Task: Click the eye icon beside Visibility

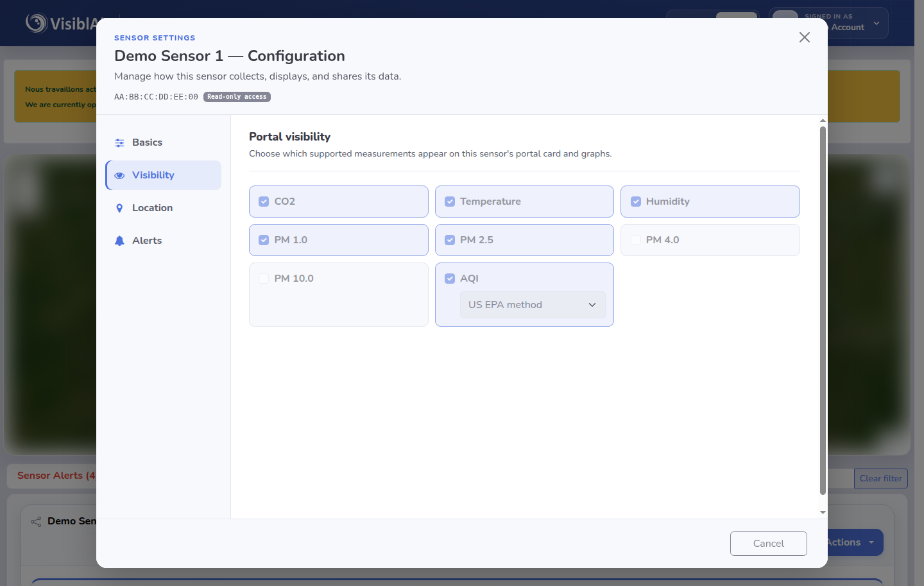Action: (119, 175)
